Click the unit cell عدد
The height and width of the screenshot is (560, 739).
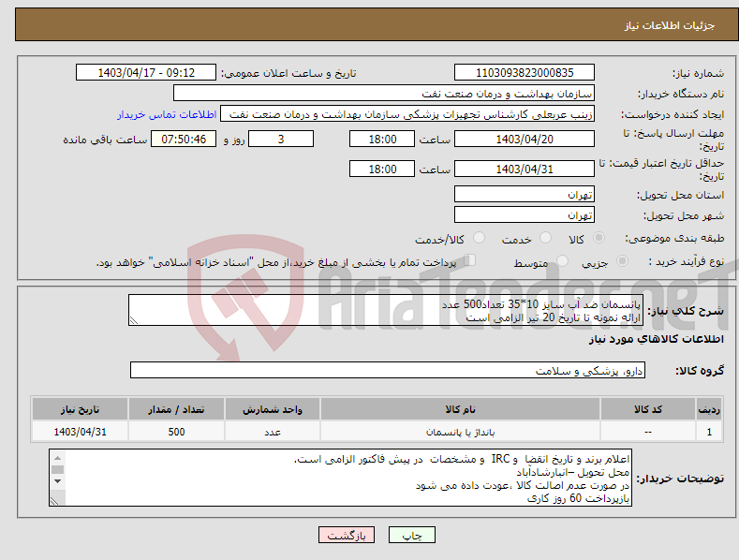click(273, 432)
